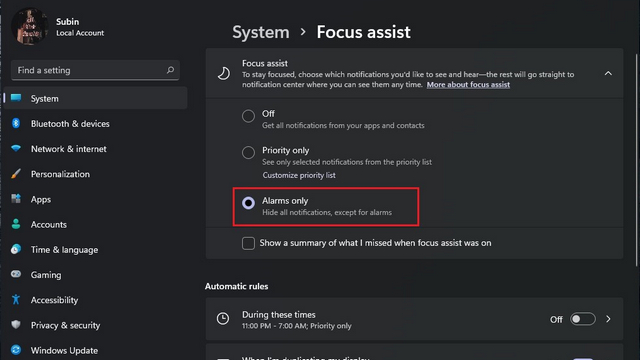The height and width of the screenshot is (360, 640).
Task: Open Personalization settings
Action: (96, 174)
